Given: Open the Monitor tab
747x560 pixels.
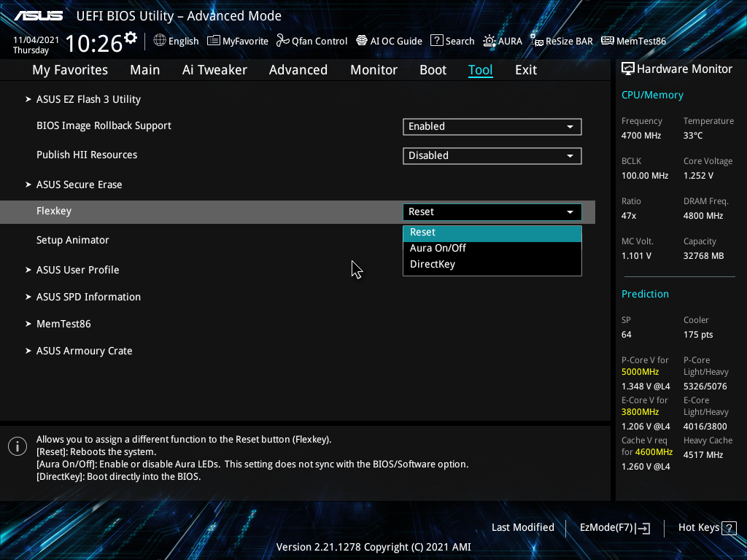Looking at the screenshot, I should point(373,70).
